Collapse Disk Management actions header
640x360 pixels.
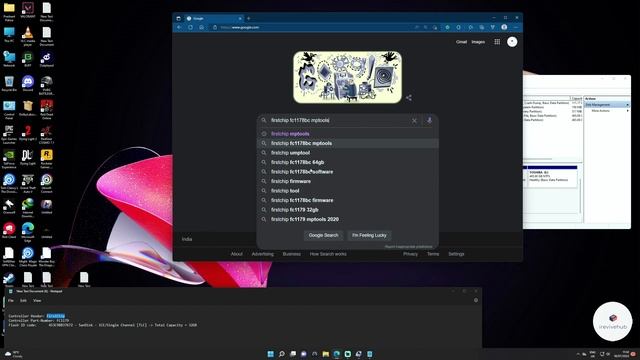click(607, 105)
